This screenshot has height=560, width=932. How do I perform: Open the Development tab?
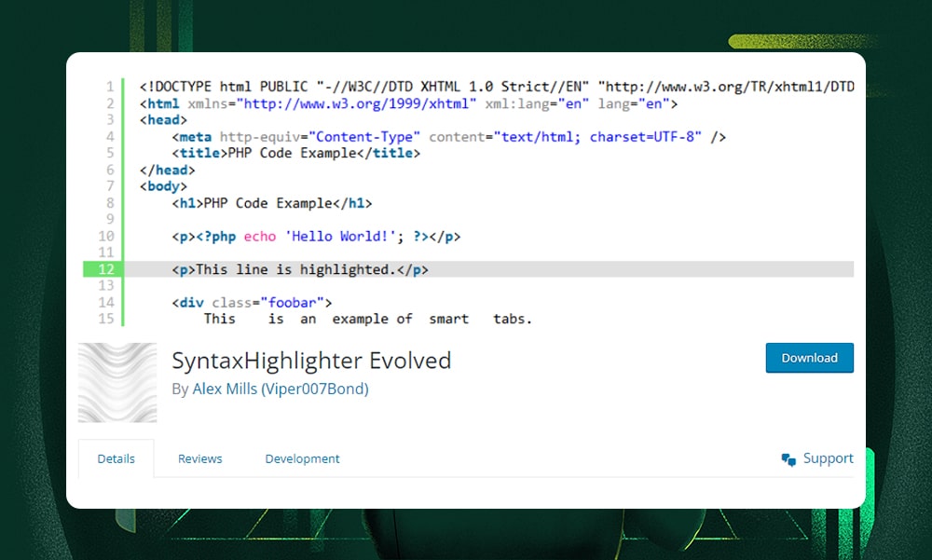tap(302, 458)
